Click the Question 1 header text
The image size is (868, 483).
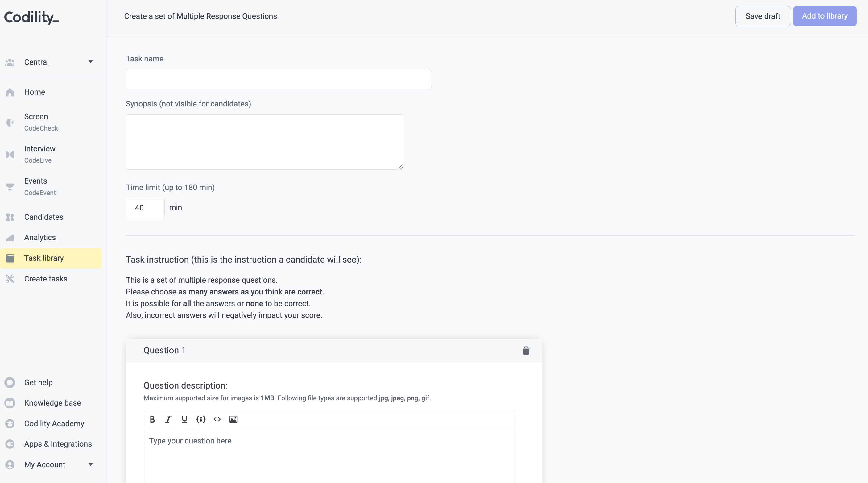point(164,351)
